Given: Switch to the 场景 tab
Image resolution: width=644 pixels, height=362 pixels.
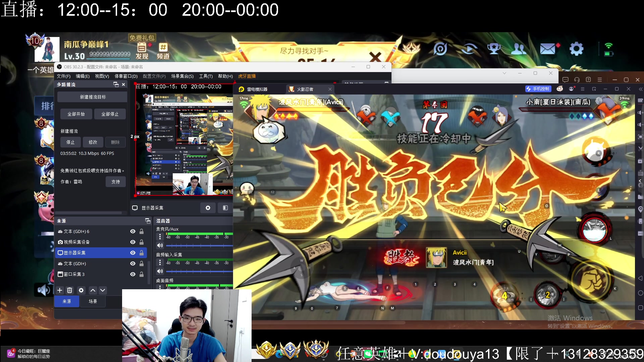Looking at the screenshot, I should (93, 301).
